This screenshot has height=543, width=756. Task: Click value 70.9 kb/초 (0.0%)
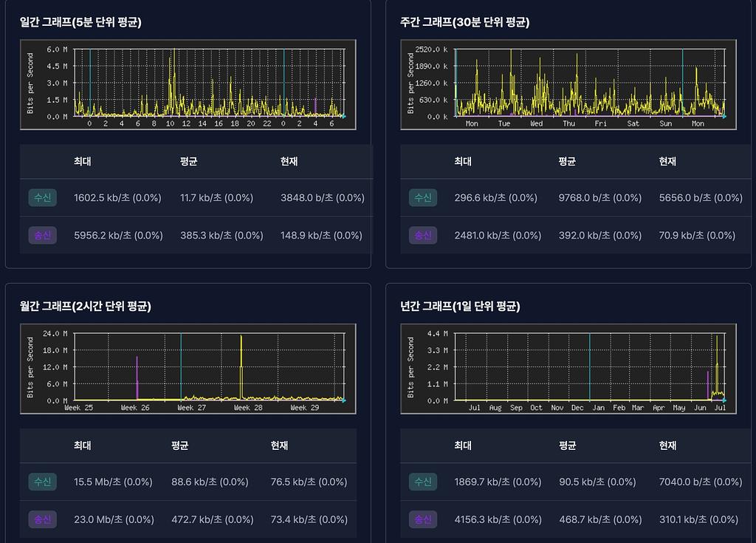pos(697,236)
